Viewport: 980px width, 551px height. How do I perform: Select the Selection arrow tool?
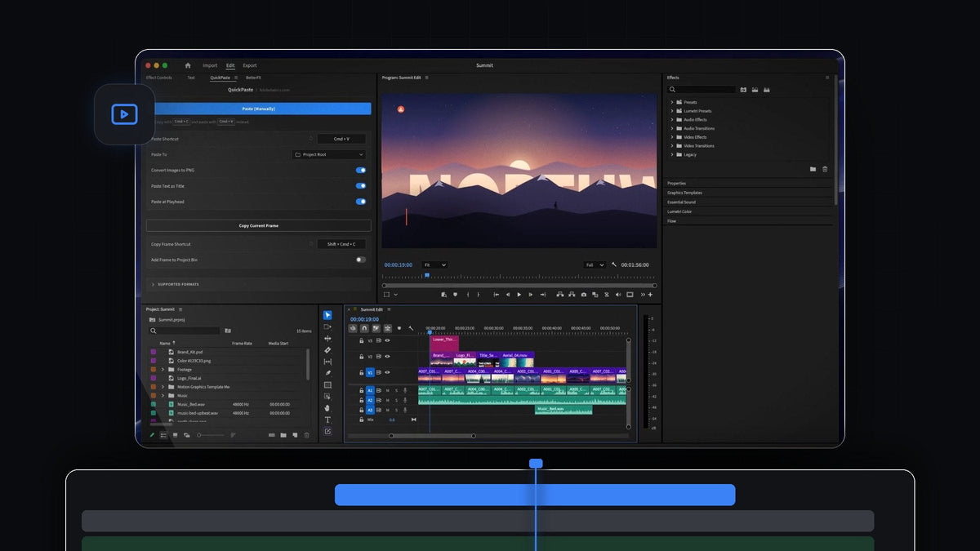(327, 315)
